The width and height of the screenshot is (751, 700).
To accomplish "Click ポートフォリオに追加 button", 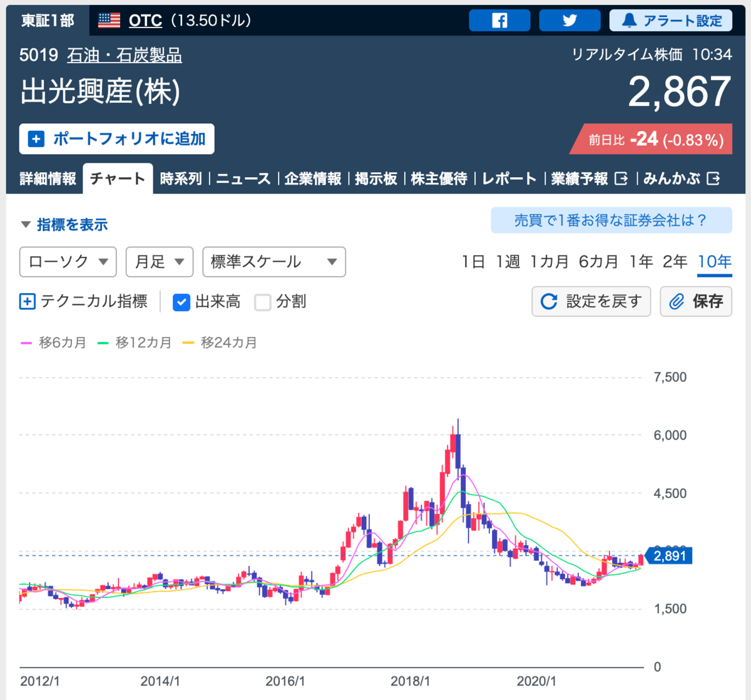I will click(x=117, y=139).
